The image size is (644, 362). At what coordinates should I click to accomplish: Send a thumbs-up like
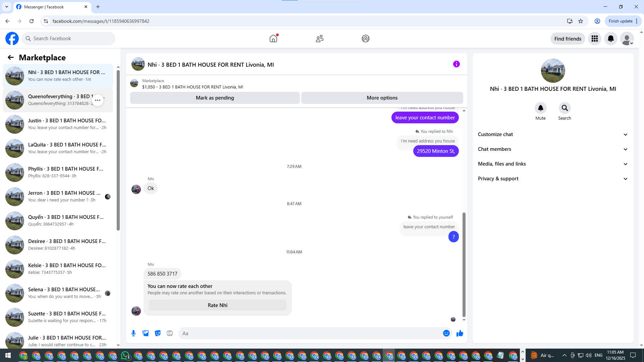[x=460, y=333]
